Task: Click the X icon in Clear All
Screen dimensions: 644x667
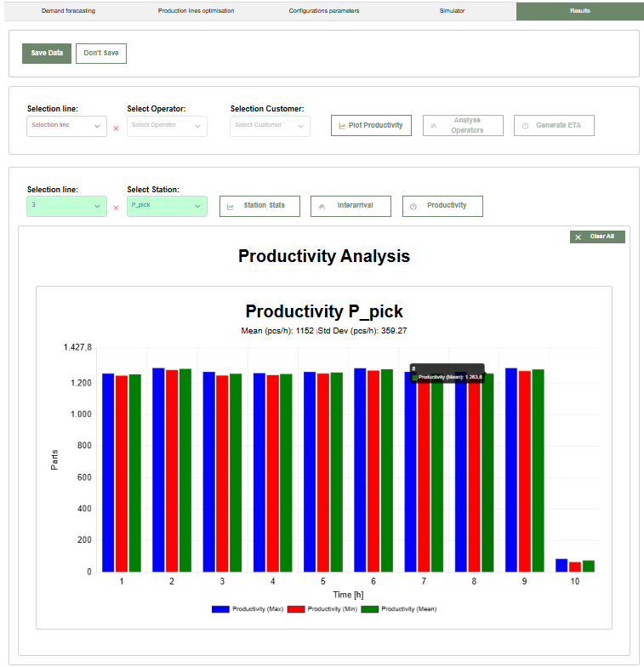Action: click(578, 237)
